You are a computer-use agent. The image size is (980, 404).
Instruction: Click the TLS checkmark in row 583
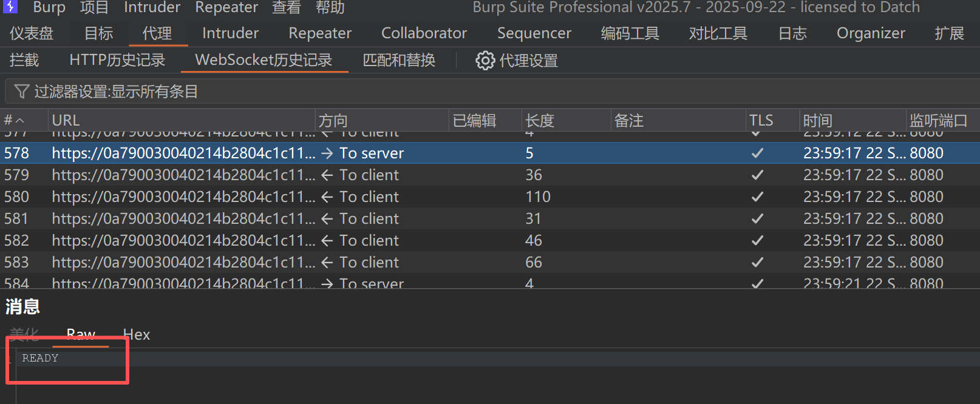coord(757,263)
